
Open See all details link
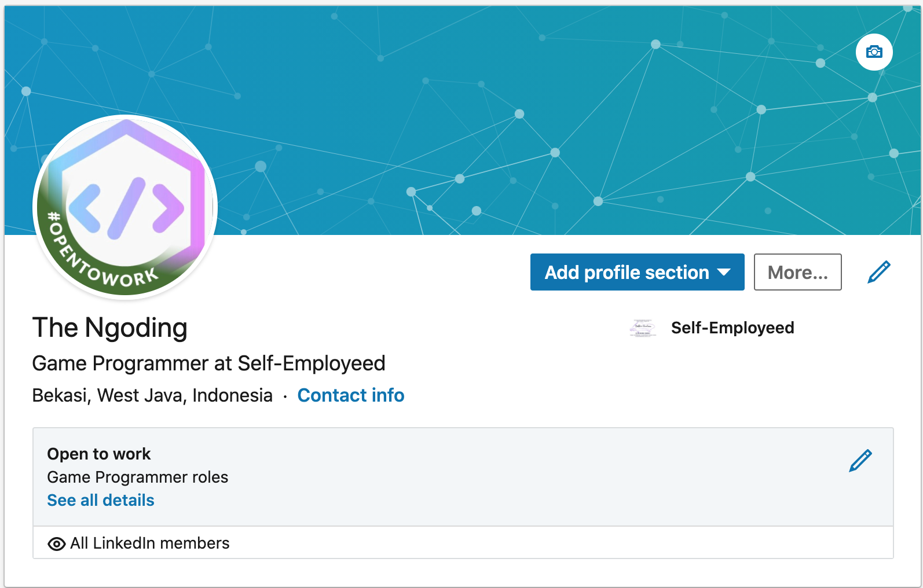click(x=101, y=500)
